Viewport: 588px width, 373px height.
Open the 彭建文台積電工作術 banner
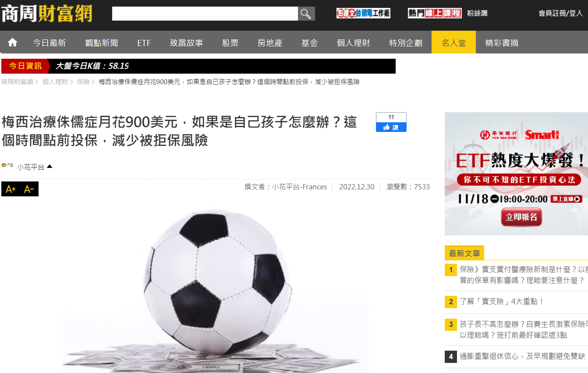[x=363, y=13]
